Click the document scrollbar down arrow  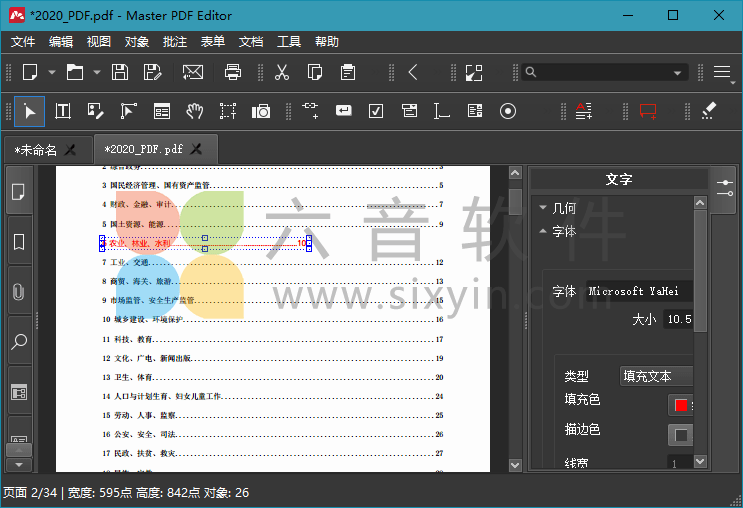pos(515,465)
